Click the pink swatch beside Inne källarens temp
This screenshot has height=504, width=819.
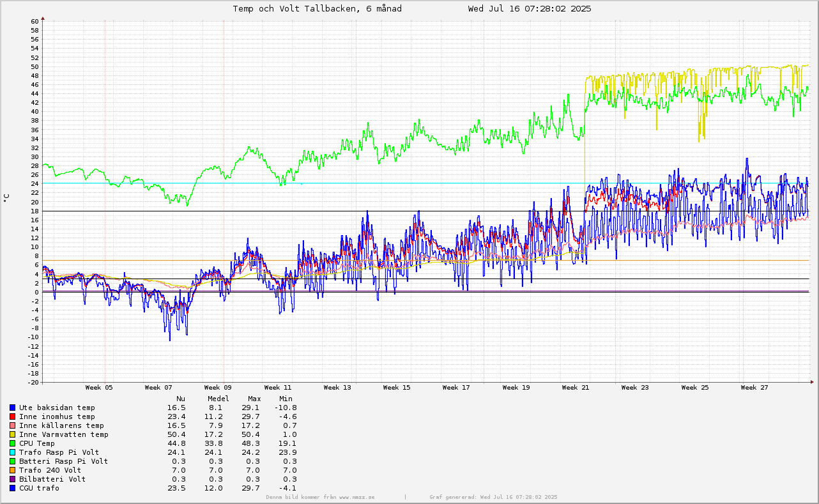point(12,425)
